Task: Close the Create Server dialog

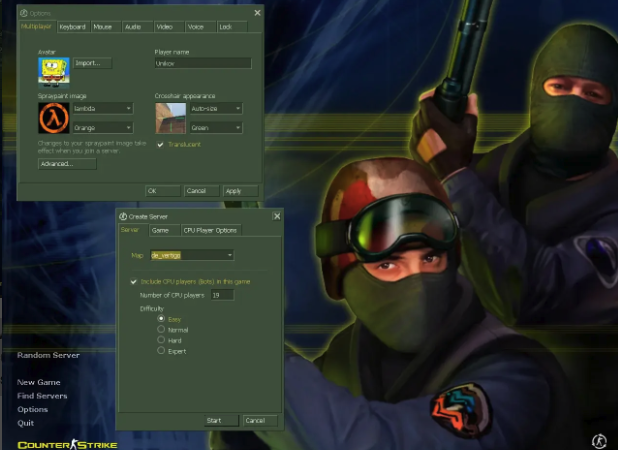Action: pos(276,215)
